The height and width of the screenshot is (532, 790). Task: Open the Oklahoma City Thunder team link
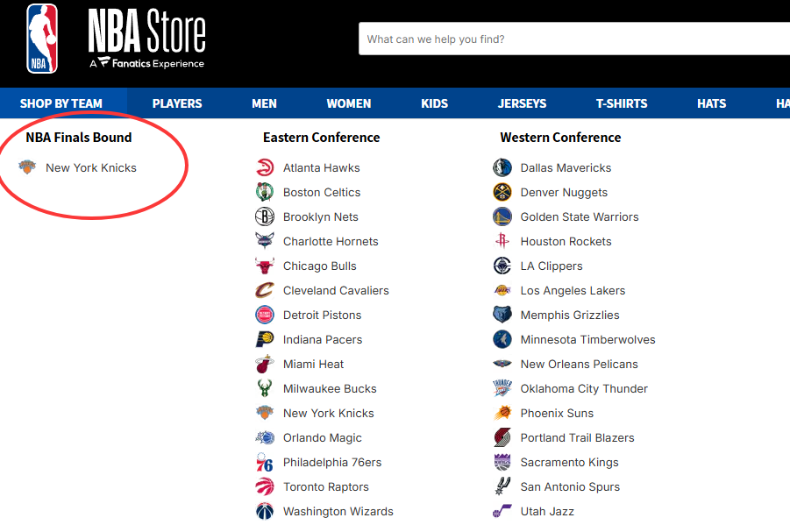pyautogui.click(x=584, y=389)
